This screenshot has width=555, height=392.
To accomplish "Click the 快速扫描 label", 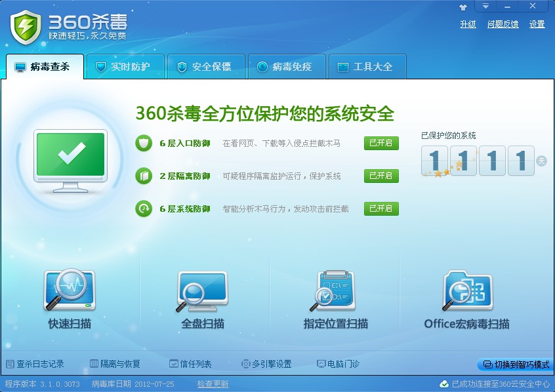I will click(70, 324).
